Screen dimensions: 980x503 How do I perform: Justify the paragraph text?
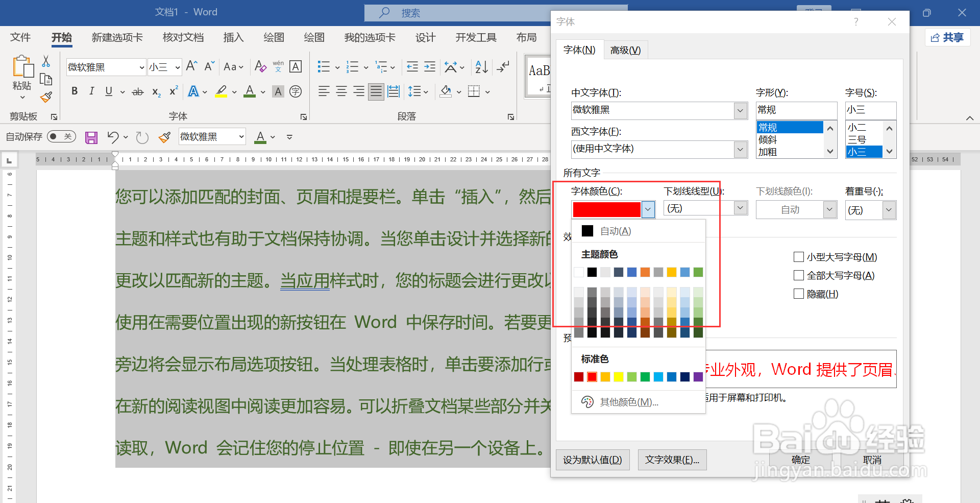376,91
